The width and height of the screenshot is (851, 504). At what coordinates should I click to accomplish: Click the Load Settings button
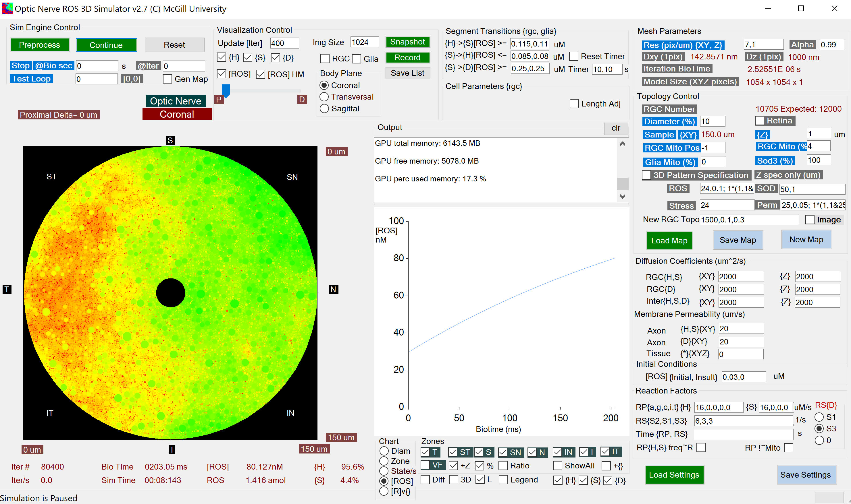point(674,474)
